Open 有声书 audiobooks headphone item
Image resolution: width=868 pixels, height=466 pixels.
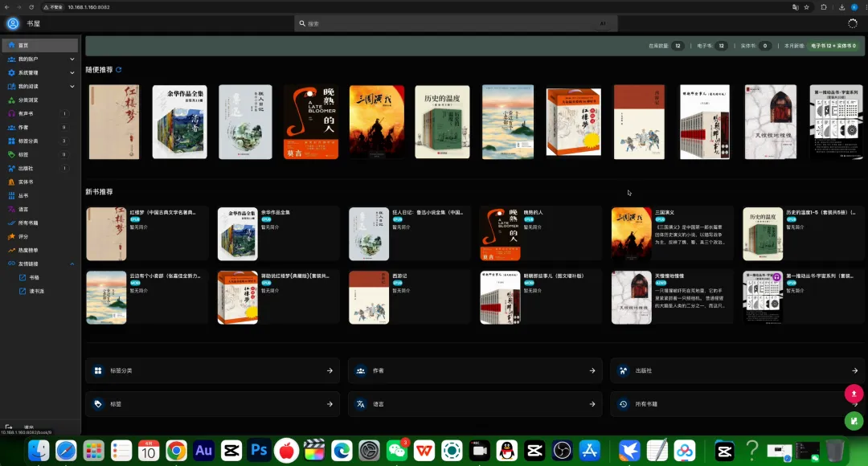[40, 113]
